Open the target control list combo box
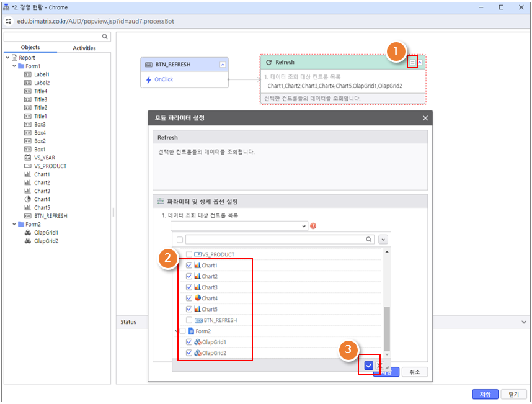The height and width of the screenshot is (404, 532). tap(239, 226)
